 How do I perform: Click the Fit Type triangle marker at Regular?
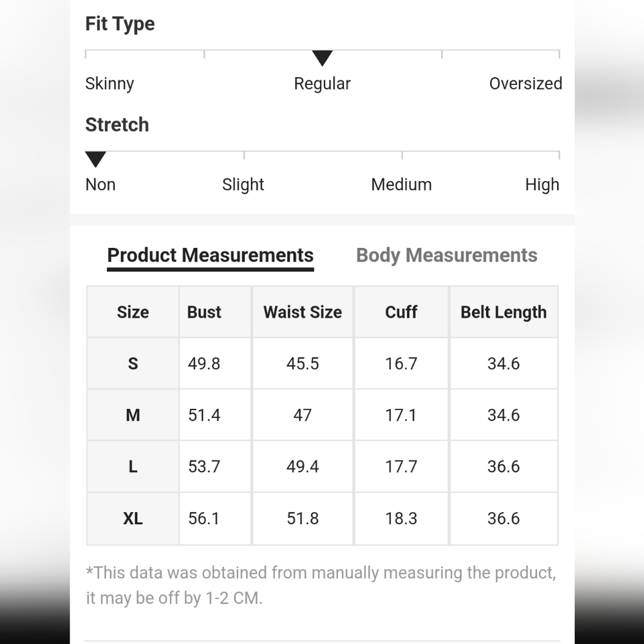pyautogui.click(x=322, y=58)
